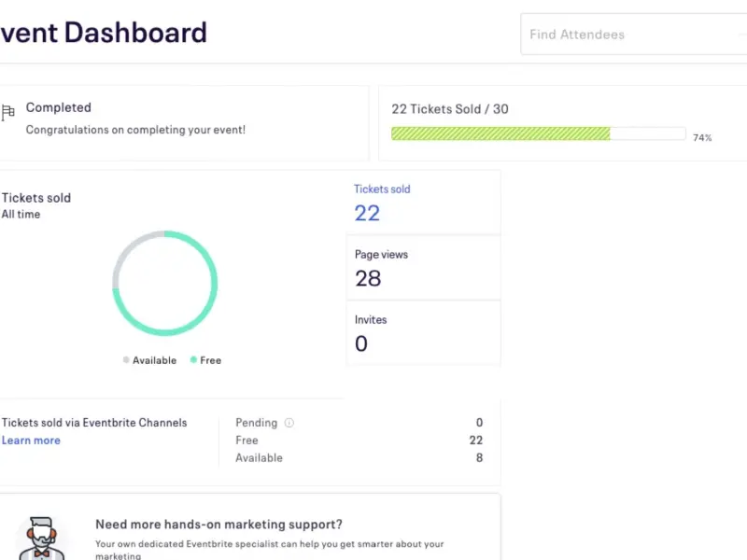Open the Learn more link

pyautogui.click(x=31, y=441)
